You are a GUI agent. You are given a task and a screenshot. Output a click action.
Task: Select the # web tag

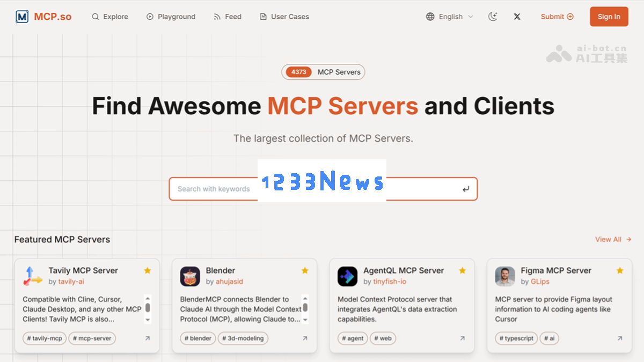point(383,338)
